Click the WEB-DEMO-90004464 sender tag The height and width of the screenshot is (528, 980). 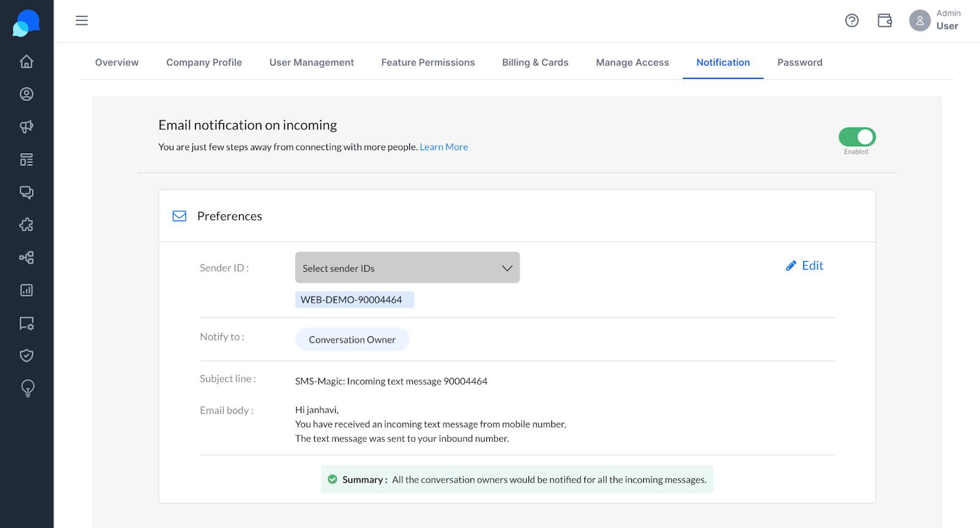[355, 300]
